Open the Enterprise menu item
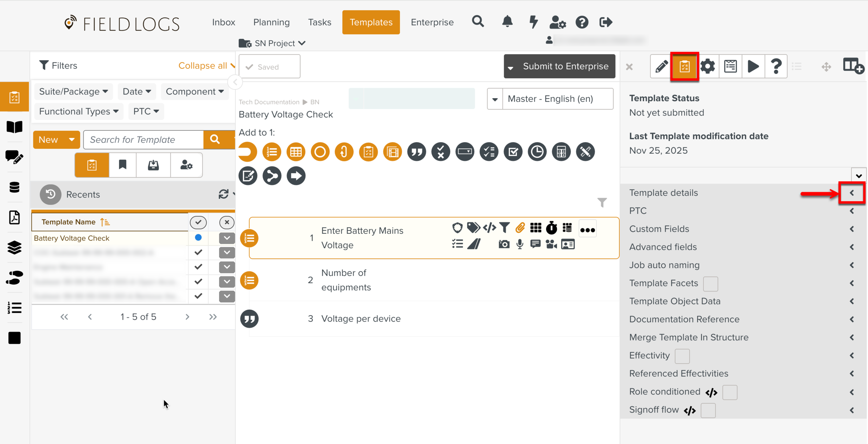This screenshot has width=868, height=444. pos(432,22)
